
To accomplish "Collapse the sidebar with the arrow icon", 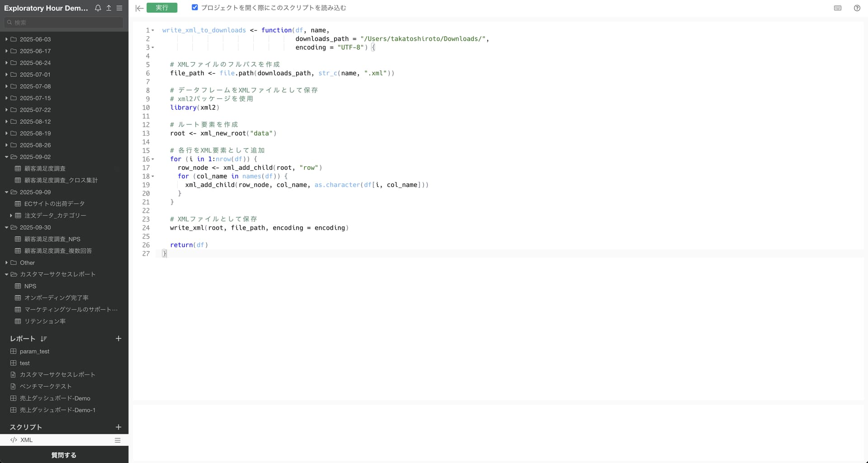I will pos(139,8).
